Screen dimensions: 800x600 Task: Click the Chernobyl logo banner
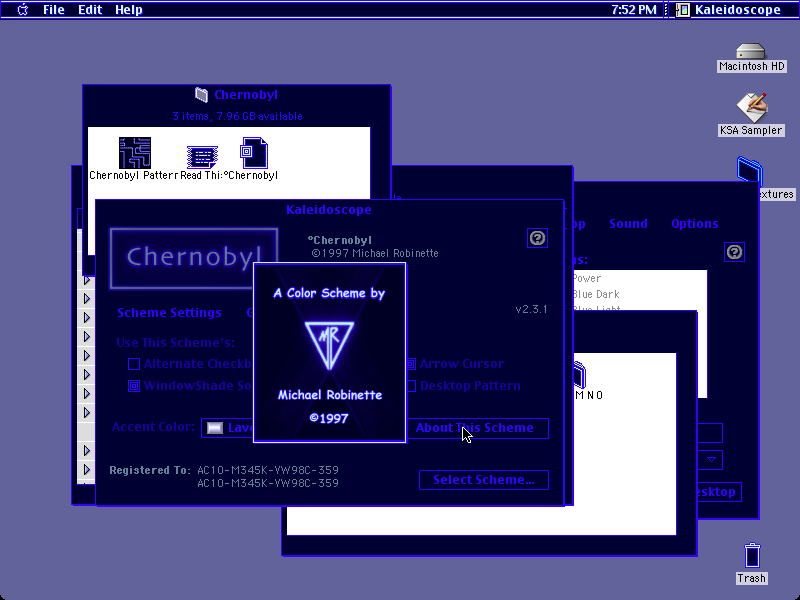pos(194,257)
